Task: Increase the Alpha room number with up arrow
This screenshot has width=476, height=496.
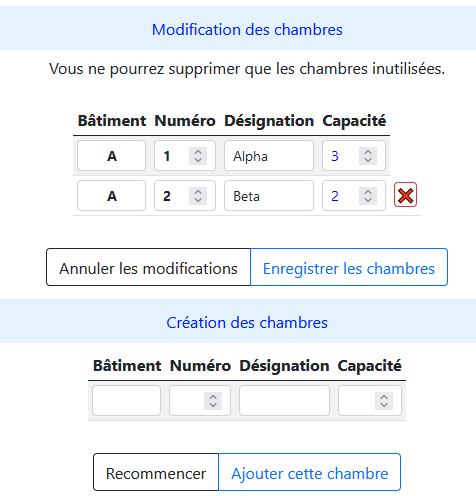Action: point(198,152)
